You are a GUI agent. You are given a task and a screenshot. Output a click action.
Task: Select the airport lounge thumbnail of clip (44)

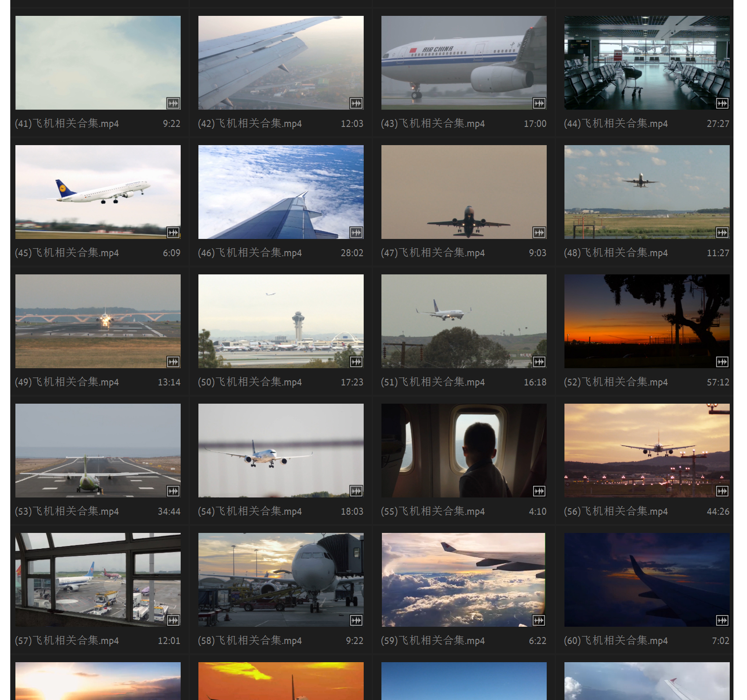click(x=647, y=63)
